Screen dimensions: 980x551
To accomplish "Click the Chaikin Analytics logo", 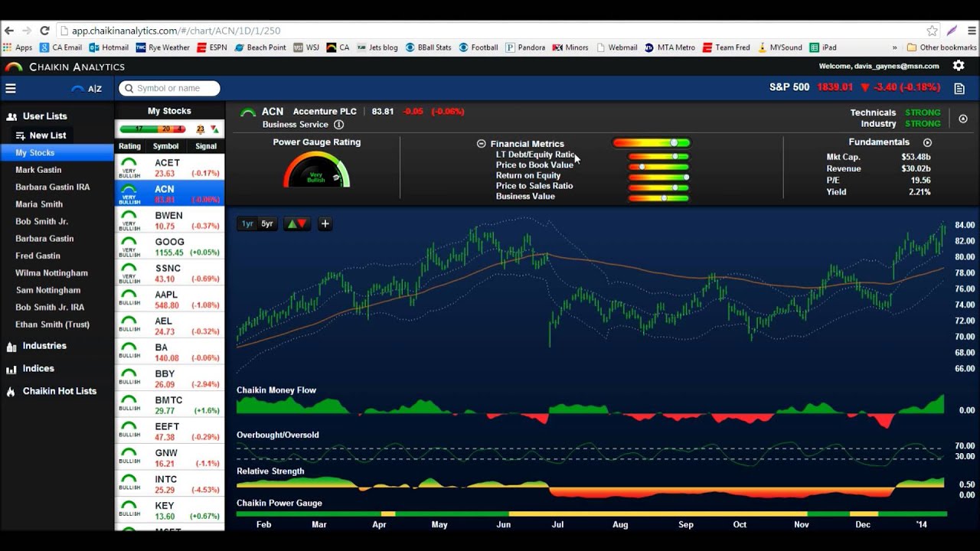I will [64, 67].
